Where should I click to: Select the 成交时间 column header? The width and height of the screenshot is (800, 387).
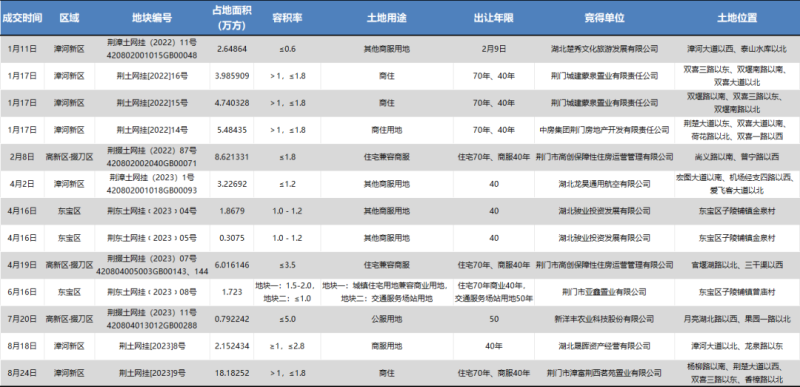pyautogui.click(x=22, y=17)
